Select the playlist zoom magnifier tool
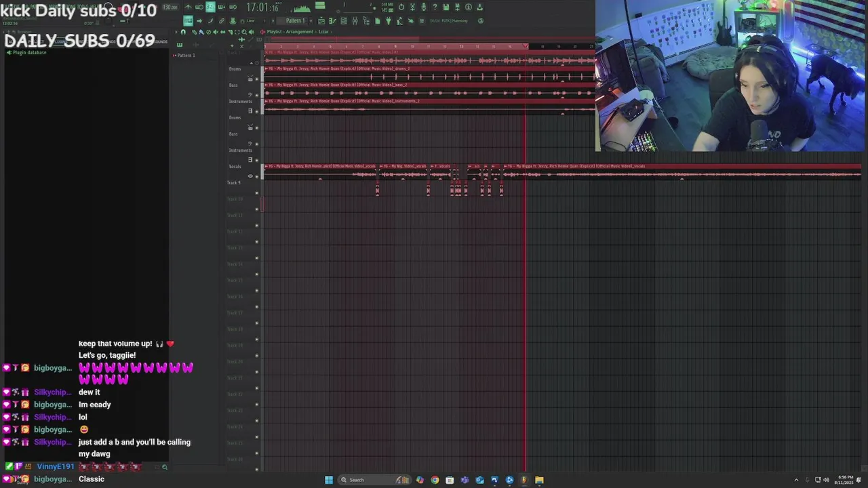Viewport: 868px width, 488px height. (x=244, y=32)
